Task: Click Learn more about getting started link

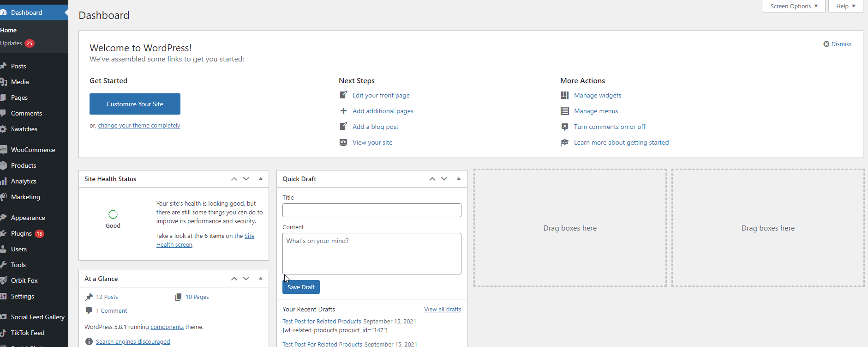Action: pos(621,142)
